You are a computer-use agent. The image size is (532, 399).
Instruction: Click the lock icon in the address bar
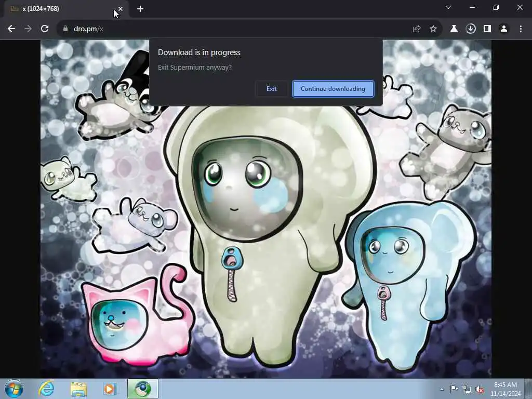click(65, 29)
